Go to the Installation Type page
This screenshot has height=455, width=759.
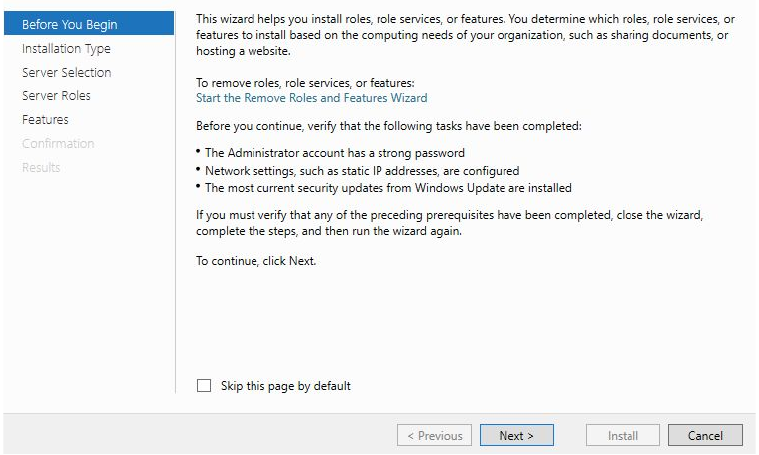(x=66, y=48)
